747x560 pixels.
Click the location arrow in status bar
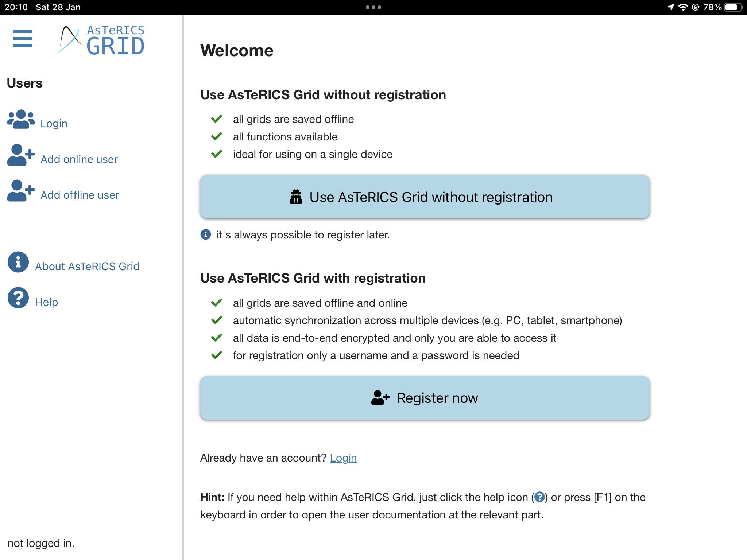[671, 7]
